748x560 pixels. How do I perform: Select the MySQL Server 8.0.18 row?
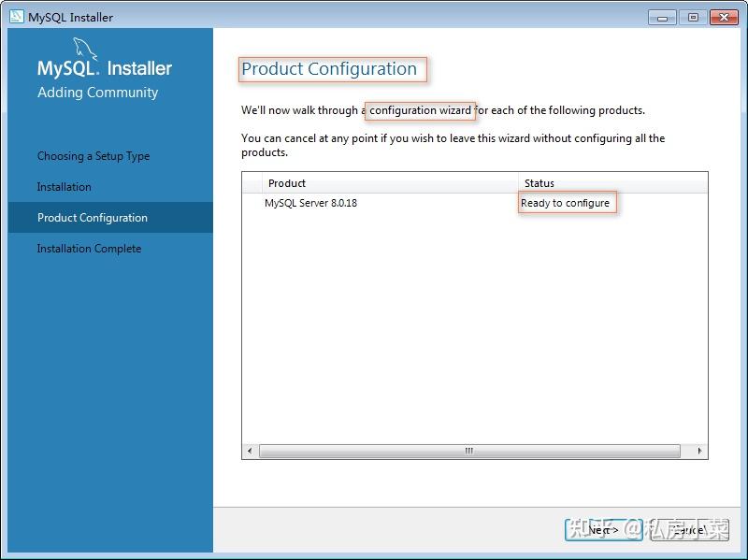(475, 203)
